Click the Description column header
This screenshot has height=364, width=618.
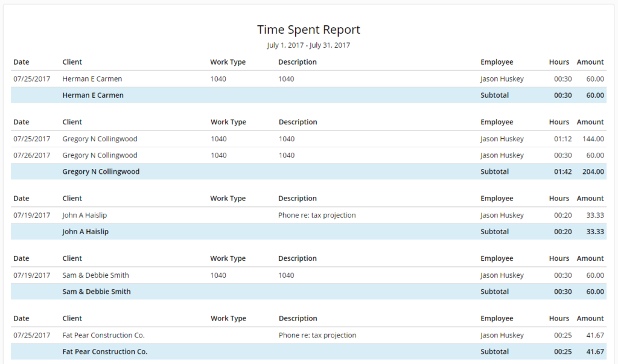coord(296,62)
